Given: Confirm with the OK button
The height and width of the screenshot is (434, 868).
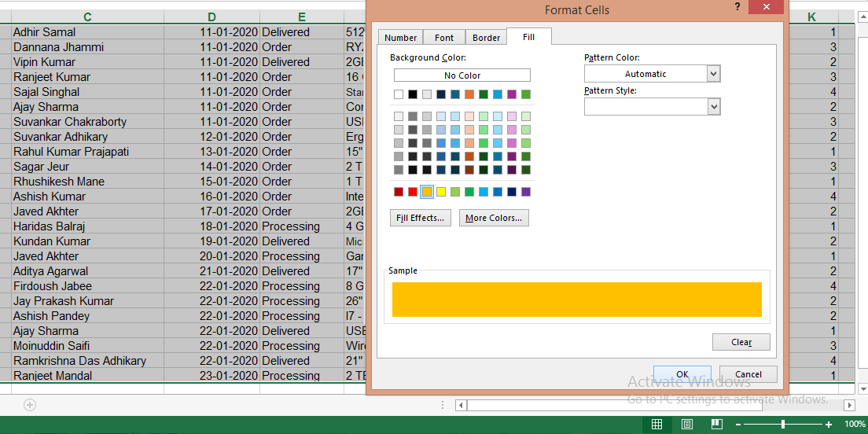Looking at the screenshot, I should (x=682, y=374).
